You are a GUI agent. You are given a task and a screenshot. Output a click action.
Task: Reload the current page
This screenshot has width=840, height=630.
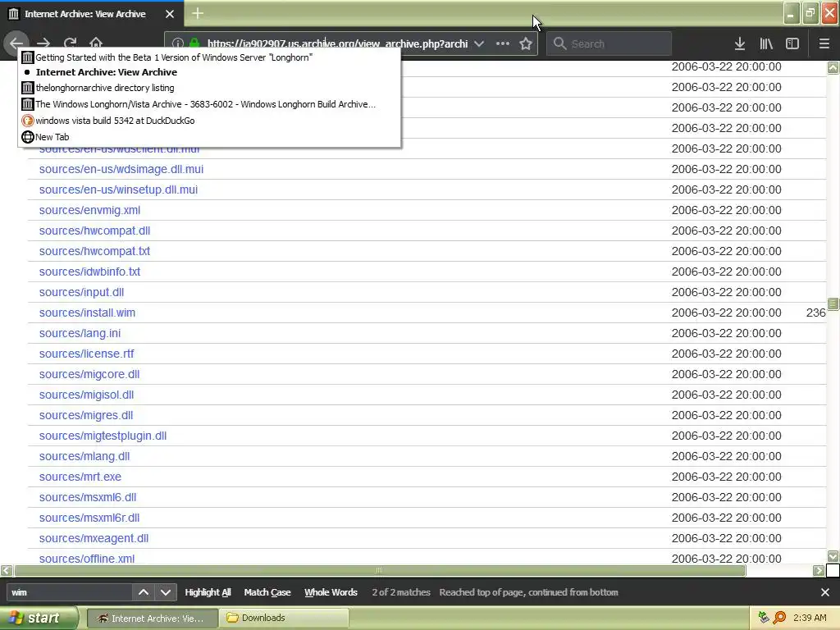71,43
